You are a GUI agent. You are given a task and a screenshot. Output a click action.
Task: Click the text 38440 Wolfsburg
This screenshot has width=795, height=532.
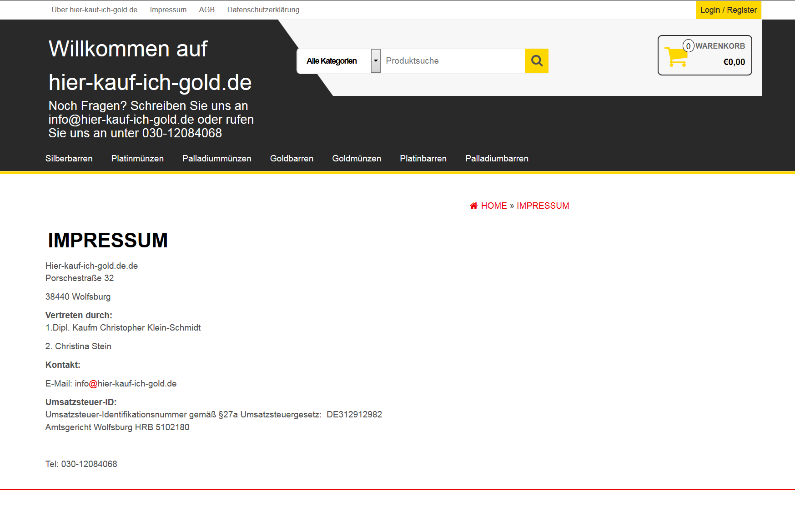[x=78, y=296]
